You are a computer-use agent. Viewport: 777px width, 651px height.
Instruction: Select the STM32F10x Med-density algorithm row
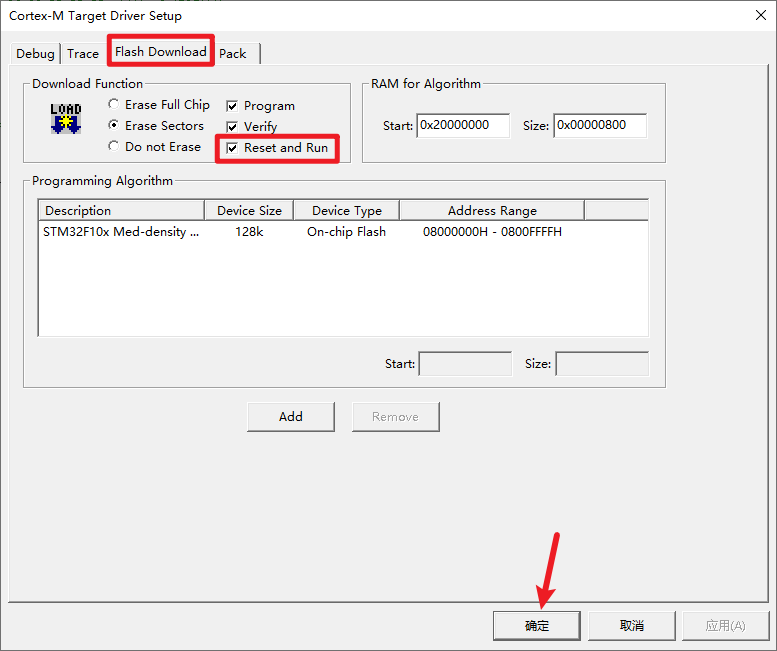121,232
